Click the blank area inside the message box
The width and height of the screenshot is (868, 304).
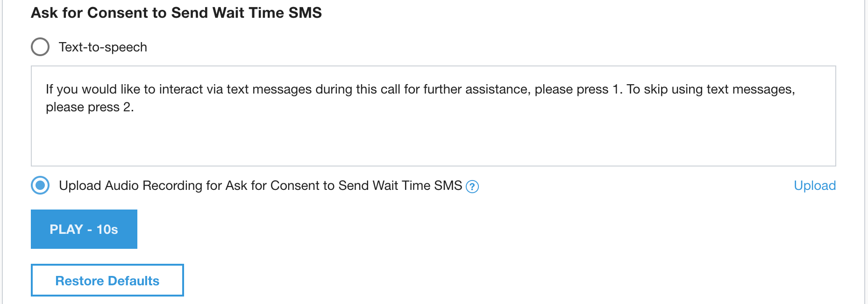tap(433, 140)
